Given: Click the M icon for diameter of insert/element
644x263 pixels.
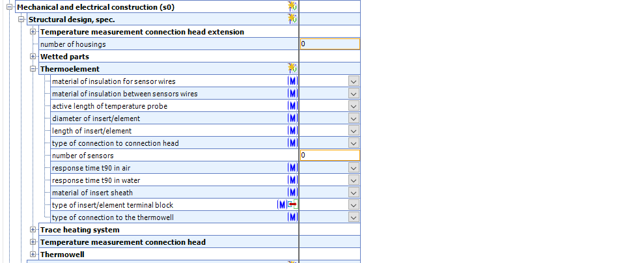Looking at the screenshot, I should [x=292, y=118].
